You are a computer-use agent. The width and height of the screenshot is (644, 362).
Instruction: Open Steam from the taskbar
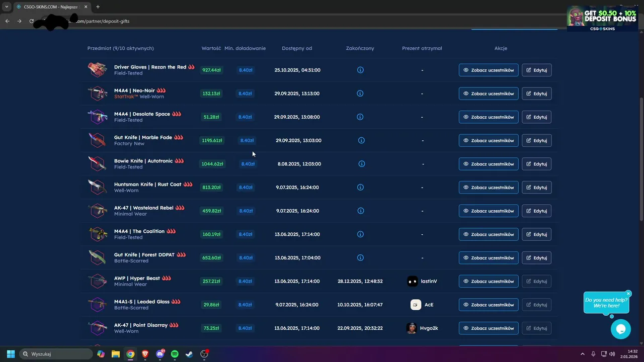coord(190,354)
